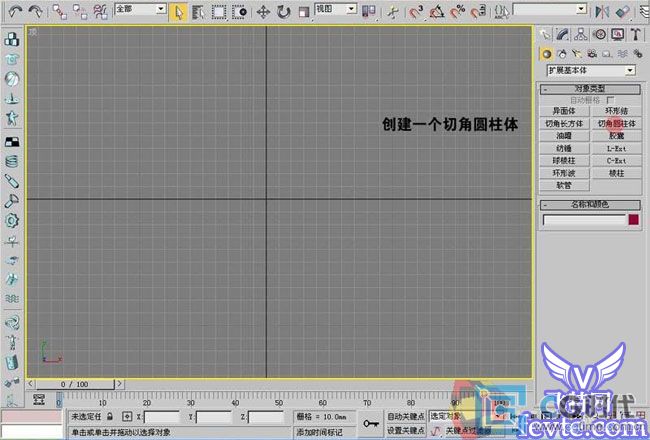Select the Space Warps wave icon
Screen dimensions: 650x440
tap(622, 54)
